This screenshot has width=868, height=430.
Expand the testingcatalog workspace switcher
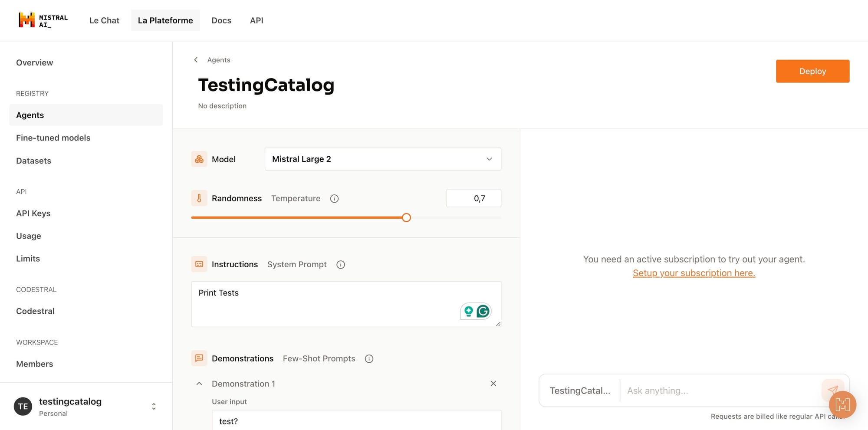coord(154,407)
